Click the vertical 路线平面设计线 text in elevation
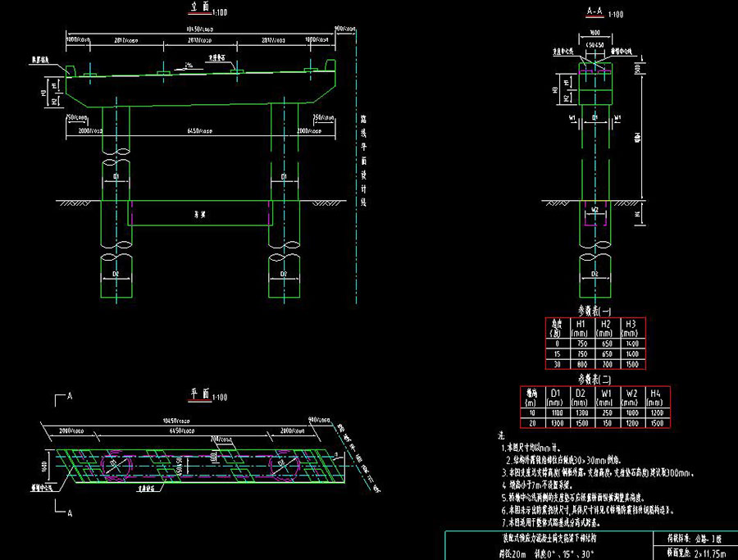This screenshot has height=560, width=738. [363, 161]
